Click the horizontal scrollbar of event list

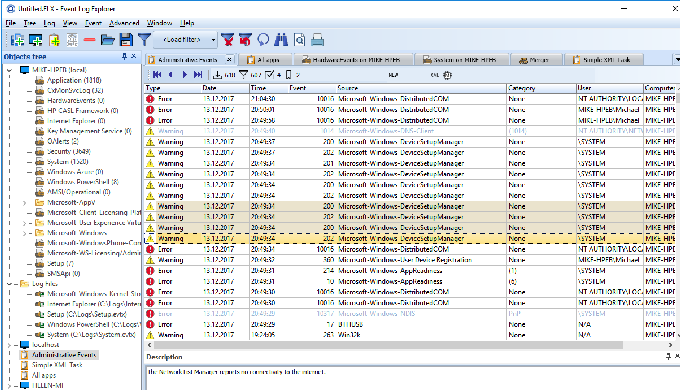[389, 345]
